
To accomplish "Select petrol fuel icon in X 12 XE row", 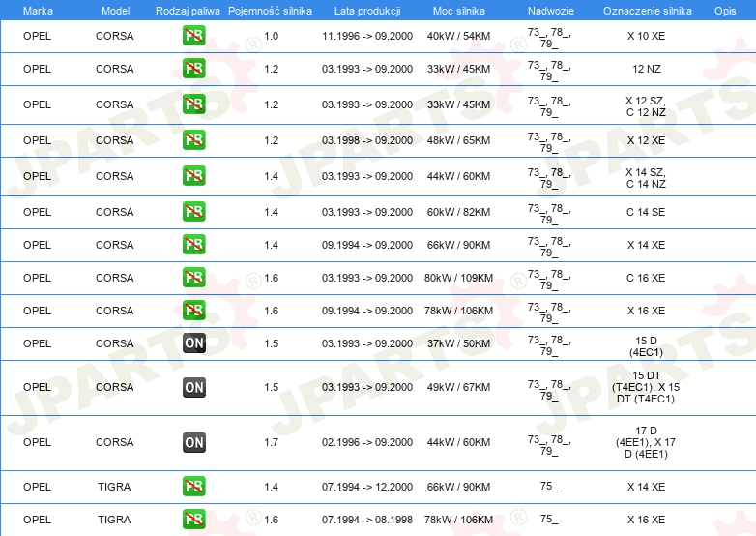I will pos(193,140).
